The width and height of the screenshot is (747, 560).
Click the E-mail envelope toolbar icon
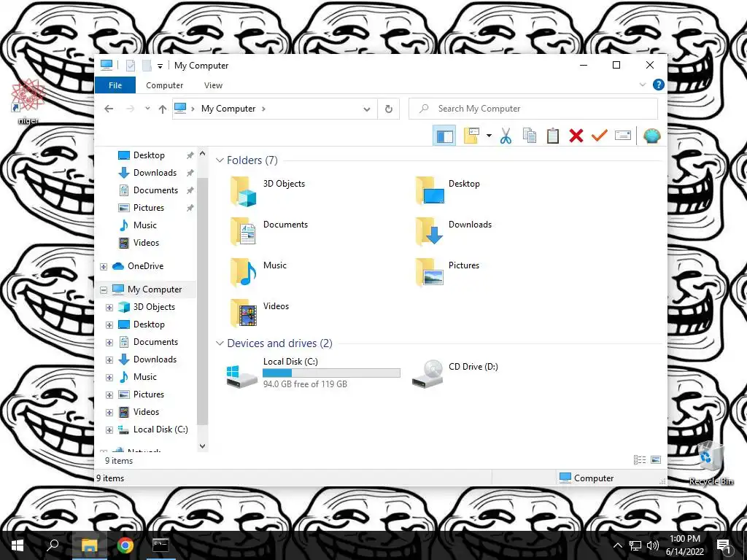click(623, 136)
